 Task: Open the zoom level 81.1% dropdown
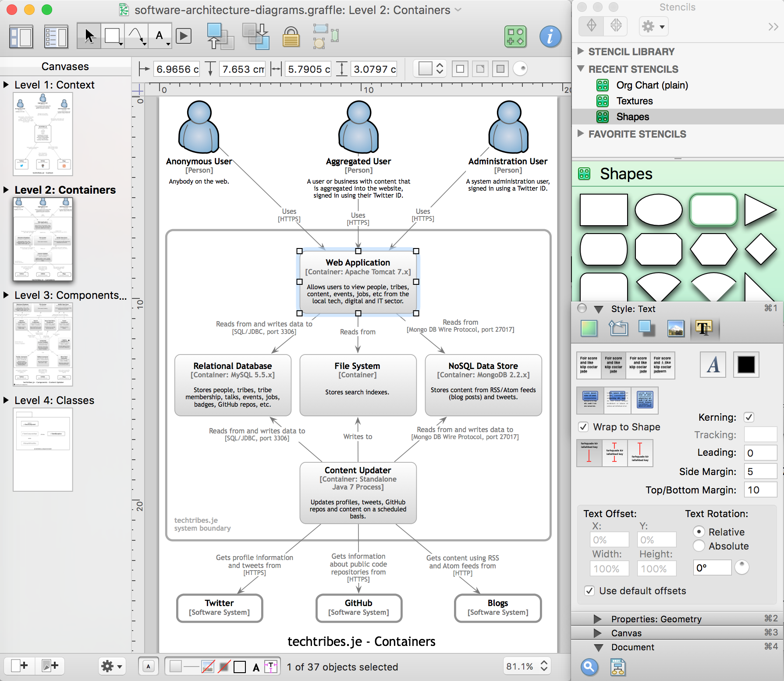(526, 666)
